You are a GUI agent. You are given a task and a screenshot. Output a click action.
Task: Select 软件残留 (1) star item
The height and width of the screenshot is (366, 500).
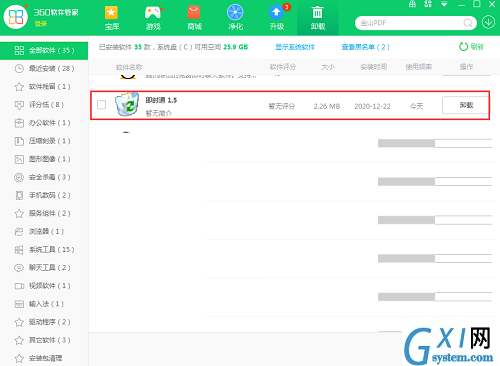[44, 87]
